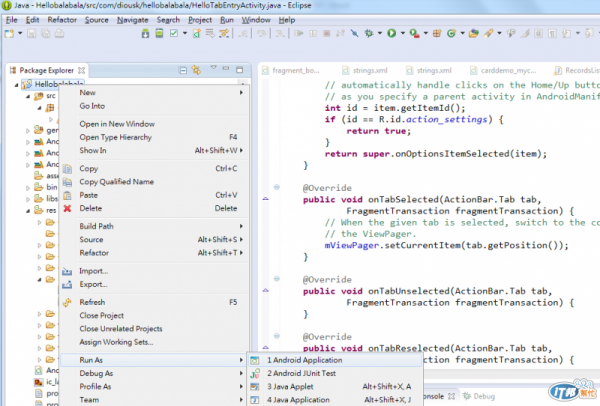The width and height of the screenshot is (600, 406).
Task: Open the dropdown next to Debug bug icon
Action: pos(380,33)
